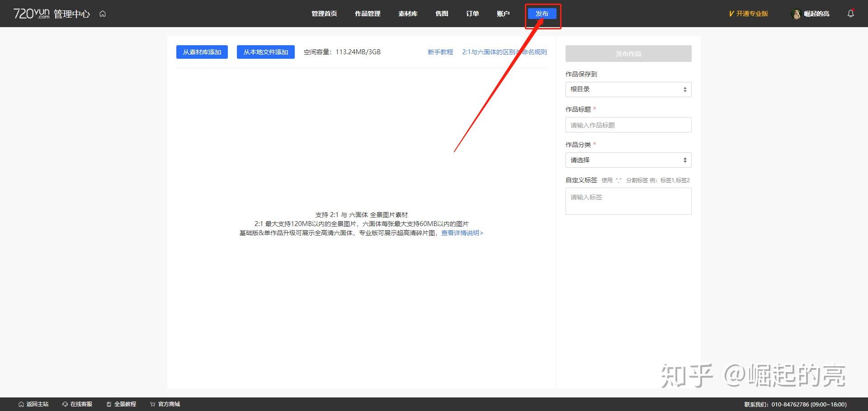Click 返回主站 in the footer
The width and height of the screenshot is (868, 411).
(x=33, y=404)
